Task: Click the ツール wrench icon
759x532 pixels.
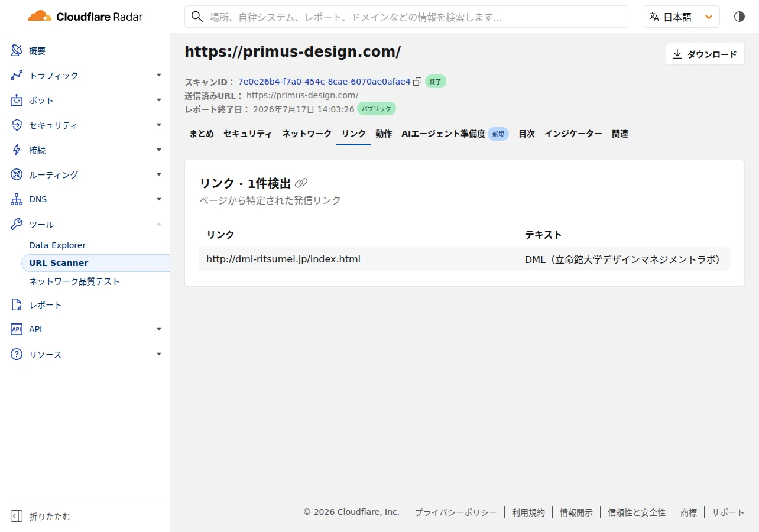Action: point(17,225)
